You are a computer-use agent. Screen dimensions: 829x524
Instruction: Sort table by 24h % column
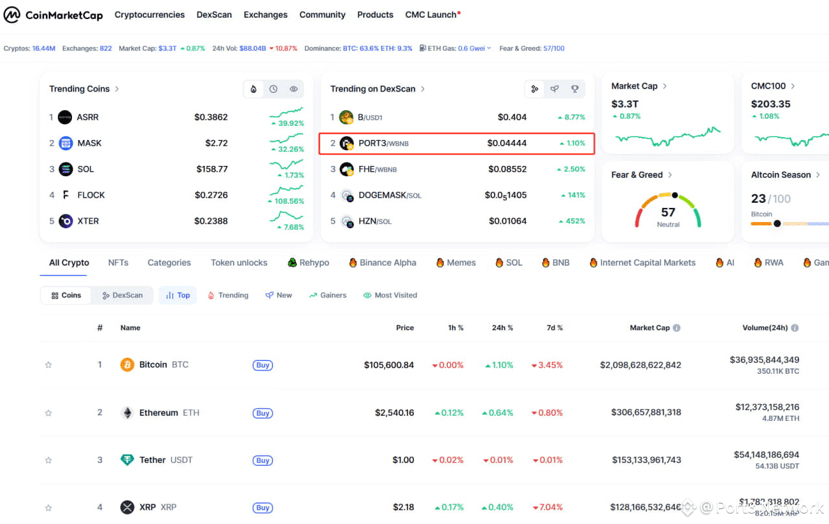coord(502,328)
